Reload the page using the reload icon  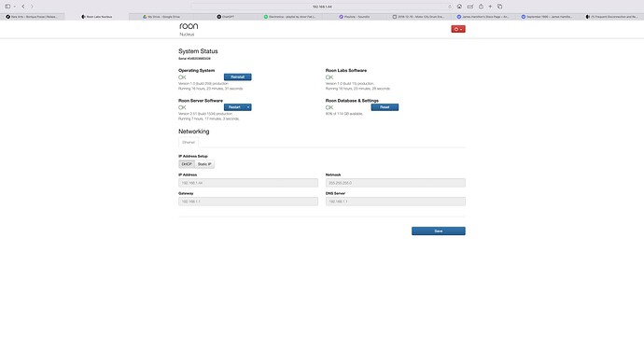pos(450,7)
